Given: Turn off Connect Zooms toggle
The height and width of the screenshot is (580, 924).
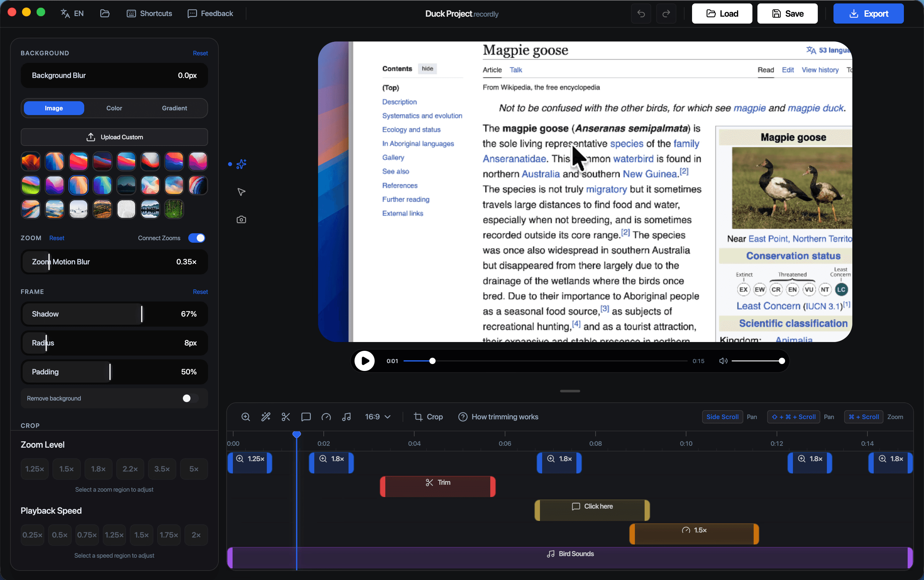Looking at the screenshot, I should tap(197, 238).
